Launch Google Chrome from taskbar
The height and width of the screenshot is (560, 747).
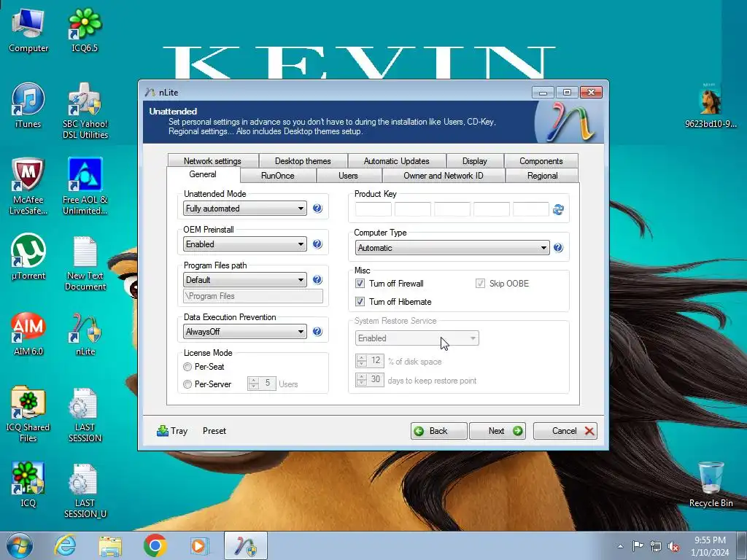point(155,545)
